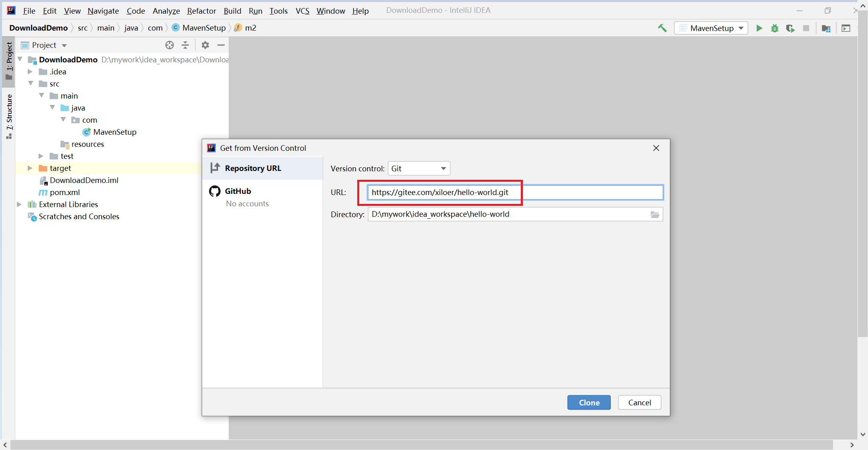This screenshot has height=450, width=868.
Task: Select GitHub in dialog sidebar
Action: (262, 197)
